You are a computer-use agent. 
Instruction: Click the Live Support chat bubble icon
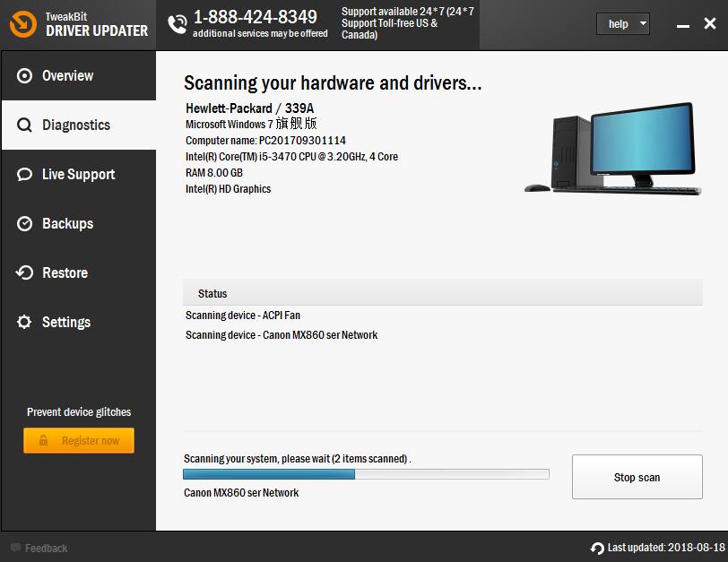(24, 175)
